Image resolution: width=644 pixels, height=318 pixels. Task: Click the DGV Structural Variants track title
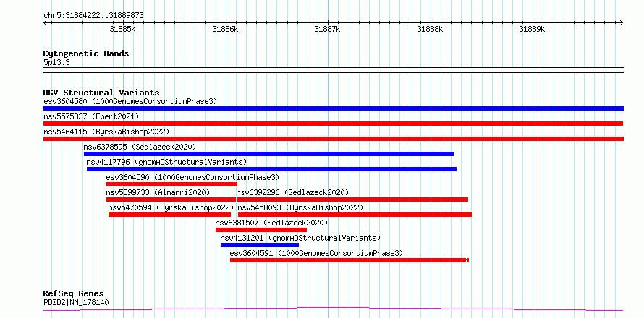pos(101,93)
